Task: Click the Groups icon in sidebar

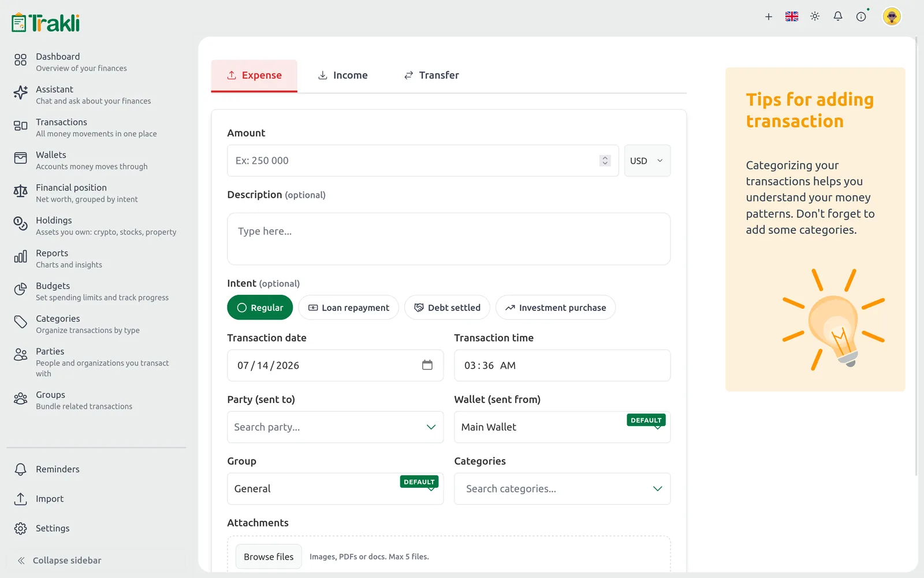Action: pos(20,398)
